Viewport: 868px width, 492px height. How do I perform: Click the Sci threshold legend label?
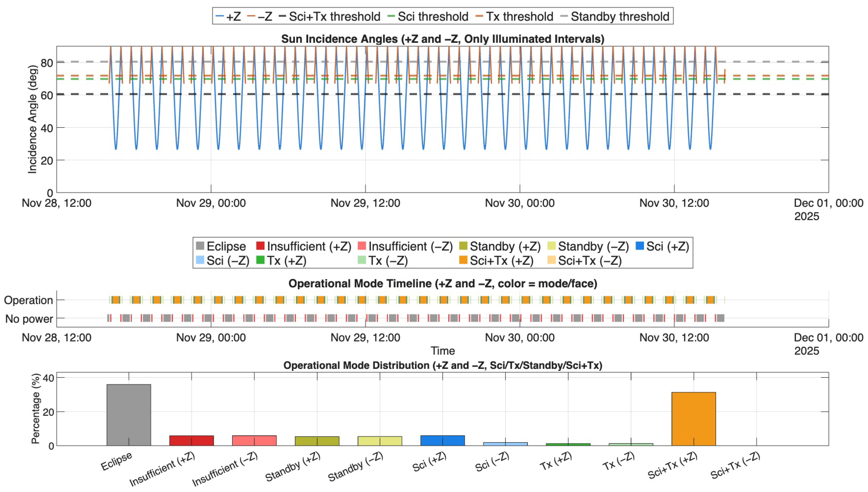coord(433,16)
